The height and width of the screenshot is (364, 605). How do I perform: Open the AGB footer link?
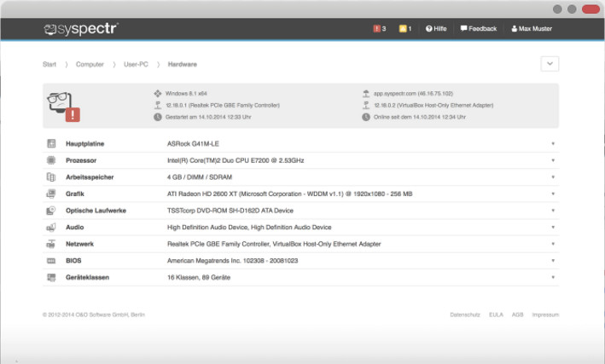pos(517,315)
